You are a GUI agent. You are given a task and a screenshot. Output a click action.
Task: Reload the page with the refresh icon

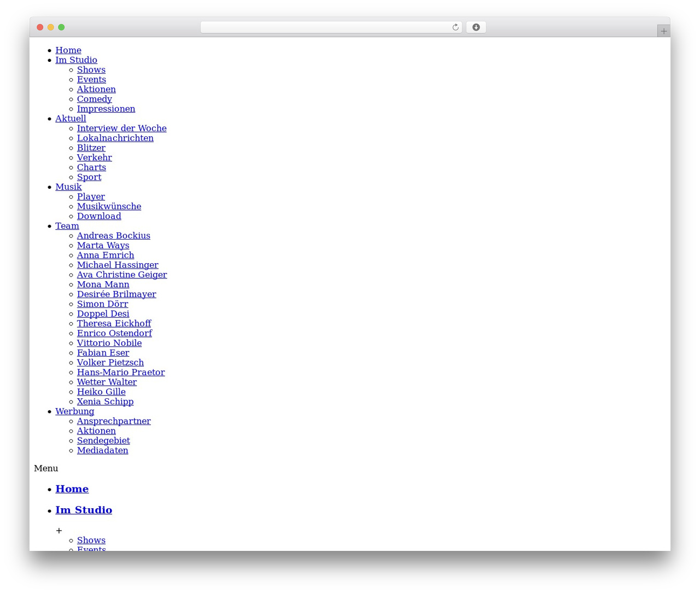455,27
